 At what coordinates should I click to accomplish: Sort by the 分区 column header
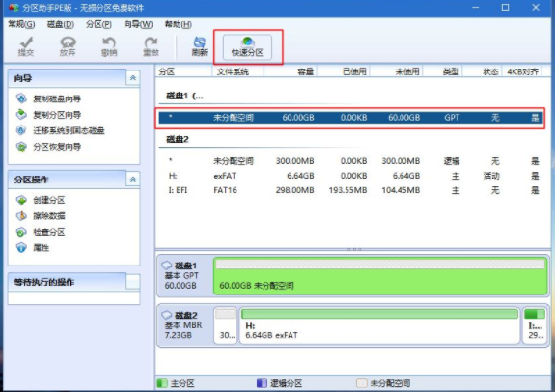(x=183, y=71)
